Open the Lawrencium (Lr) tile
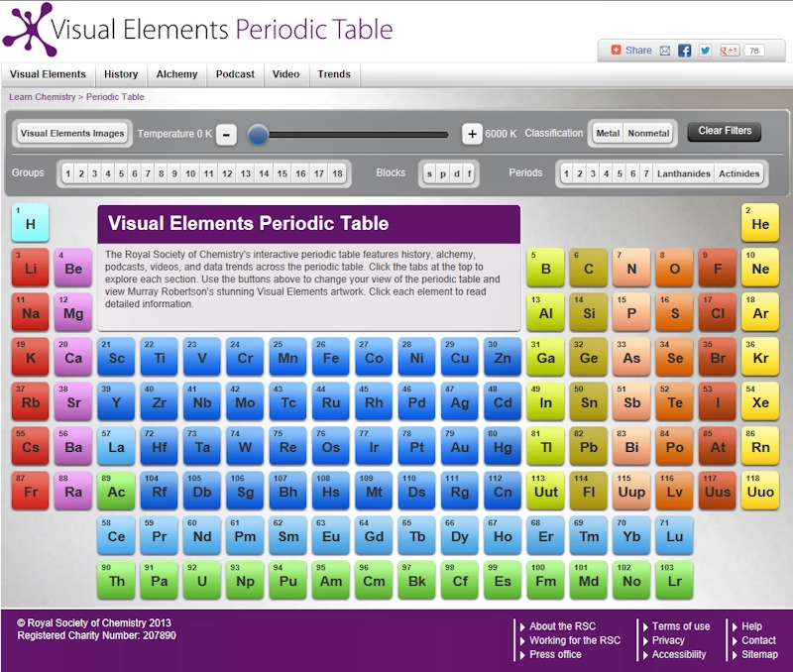 point(675,581)
